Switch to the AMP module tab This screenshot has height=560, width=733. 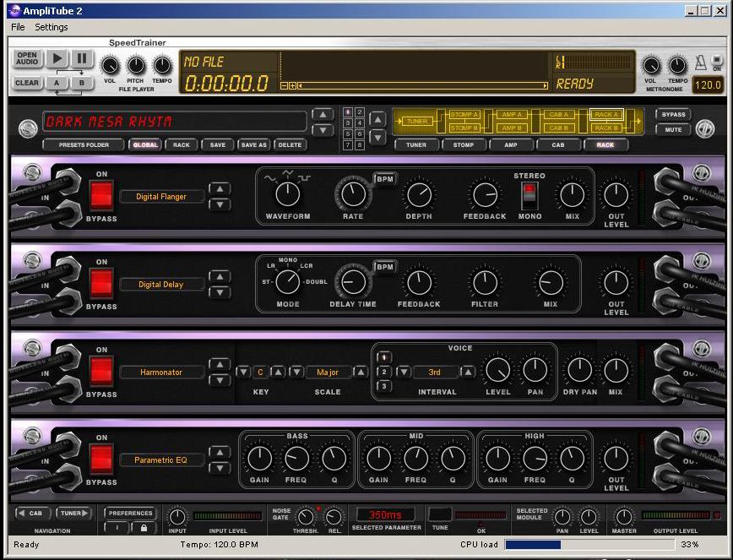pos(509,144)
